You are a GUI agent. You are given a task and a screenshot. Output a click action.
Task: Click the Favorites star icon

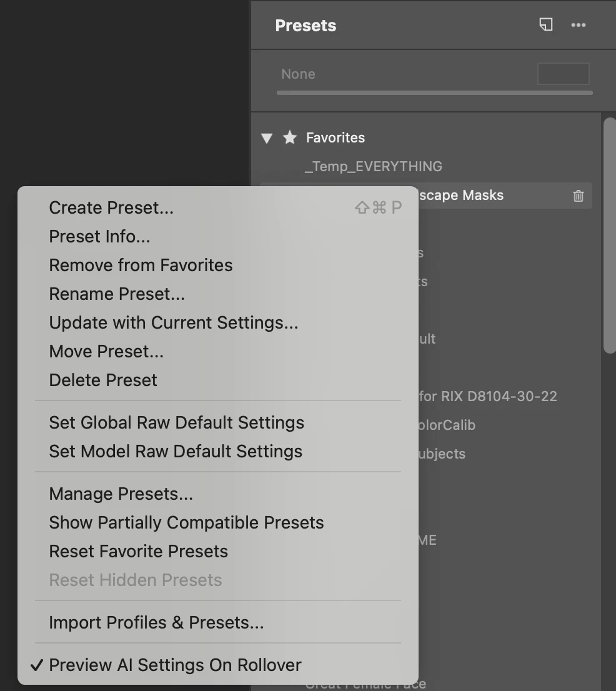point(289,137)
